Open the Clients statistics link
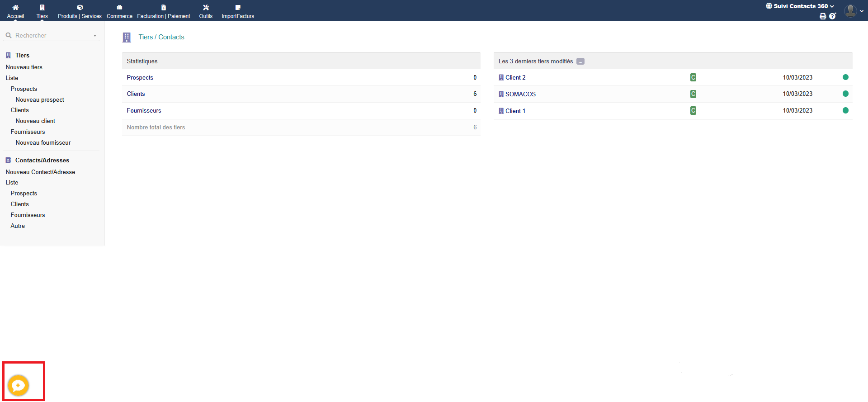868x402 pixels. tap(136, 94)
